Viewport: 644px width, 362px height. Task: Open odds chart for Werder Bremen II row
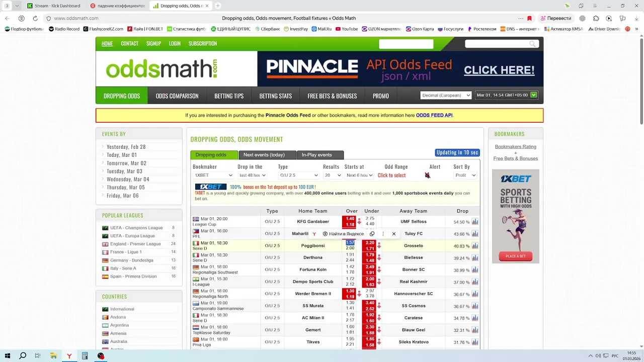475,294
